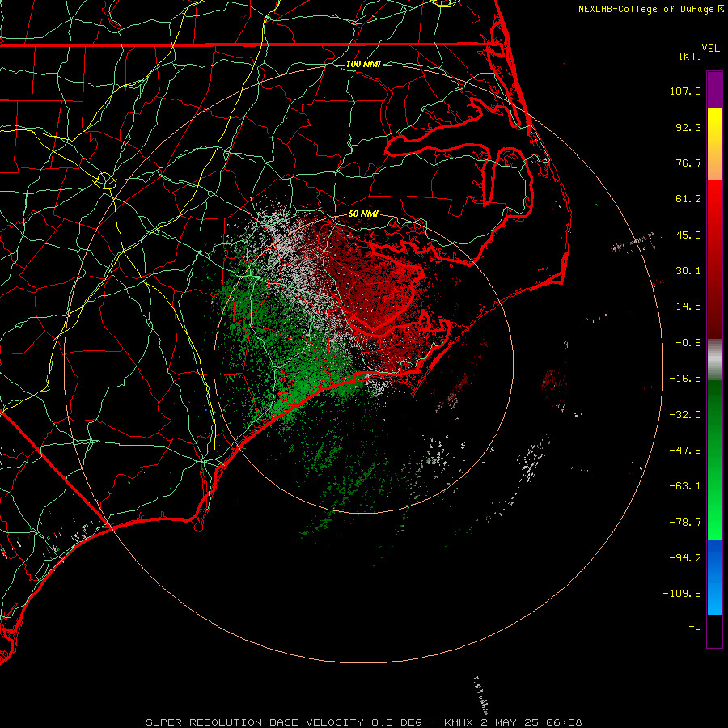Click the 30.1 velocity scale value
The image size is (728, 728).
(688, 271)
